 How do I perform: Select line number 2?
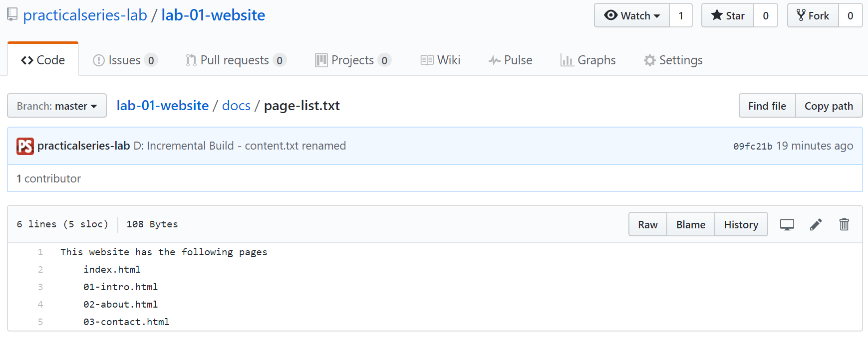pos(40,270)
